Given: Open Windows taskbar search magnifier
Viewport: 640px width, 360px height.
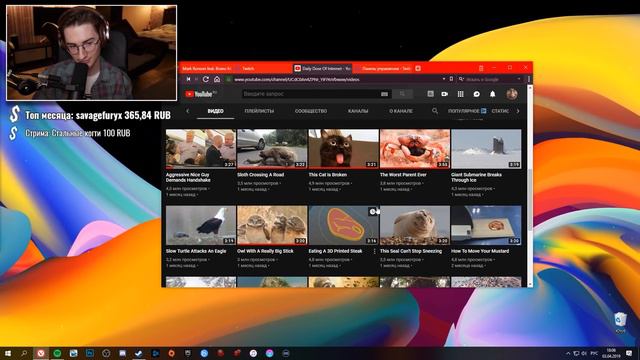Looking at the screenshot, I should tap(24, 353).
